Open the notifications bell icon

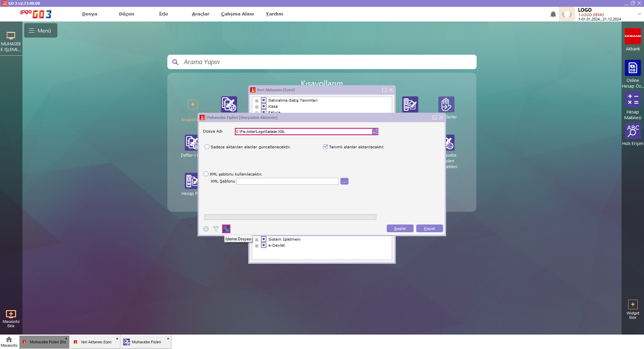pyautogui.click(x=553, y=14)
